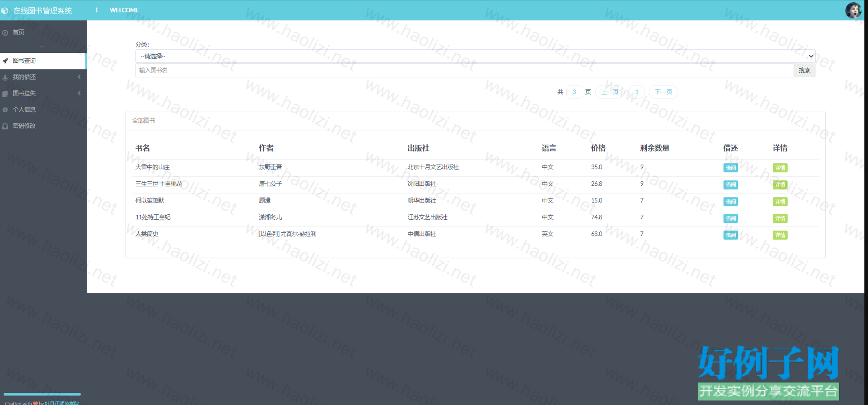Screen dimensions: 868x405
Task: Click the cube logo icon in header
Action: [x=5, y=10]
